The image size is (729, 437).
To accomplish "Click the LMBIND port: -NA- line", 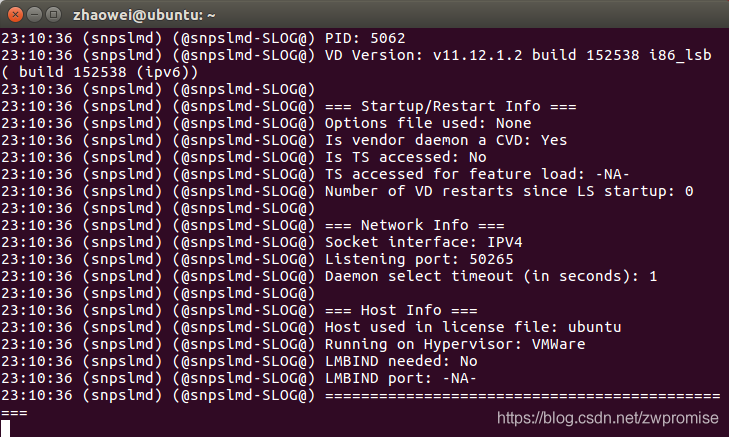I will point(401,378).
